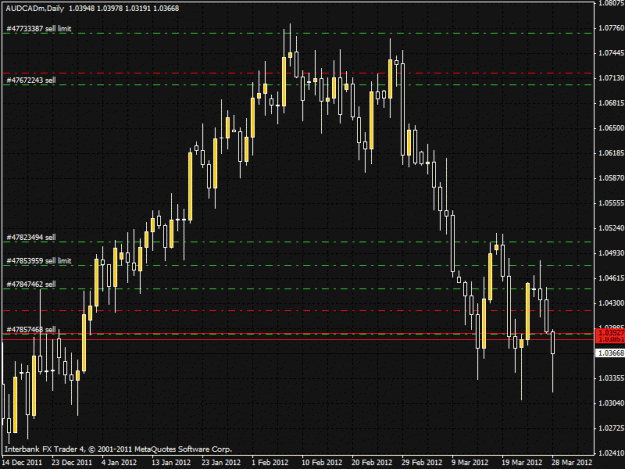The width and height of the screenshot is (625, 469).
Task: Click the 20 Feb 2012 date label
Action: [x=371, y=462]
